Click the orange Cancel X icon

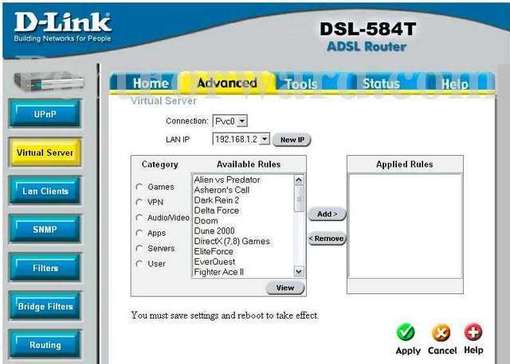tap(441, 333)
